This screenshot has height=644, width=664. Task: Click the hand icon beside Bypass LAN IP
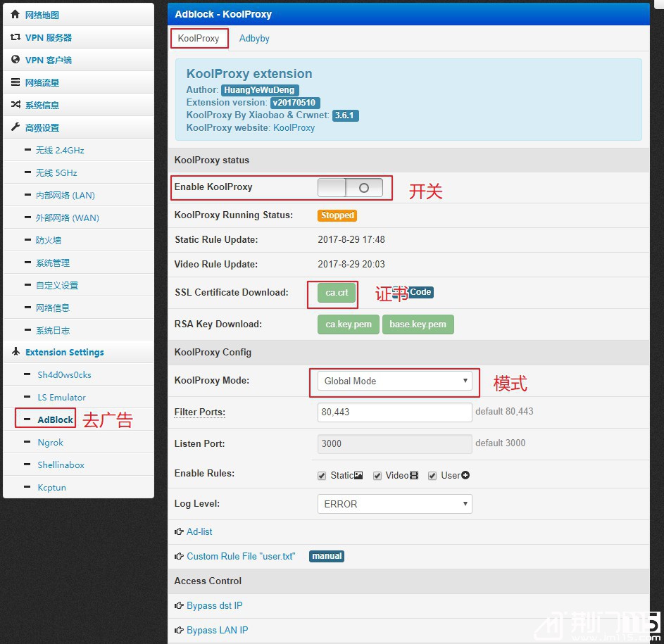(179, 630)
